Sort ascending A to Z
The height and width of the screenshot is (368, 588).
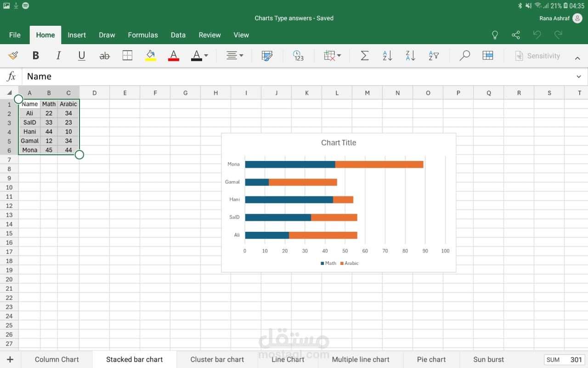point(387,56)
